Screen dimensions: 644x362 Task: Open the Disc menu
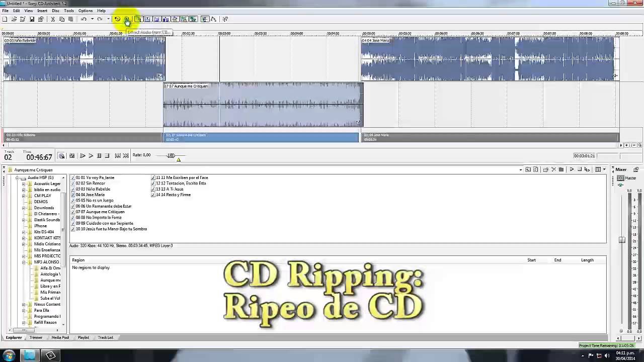click(55, 11)
